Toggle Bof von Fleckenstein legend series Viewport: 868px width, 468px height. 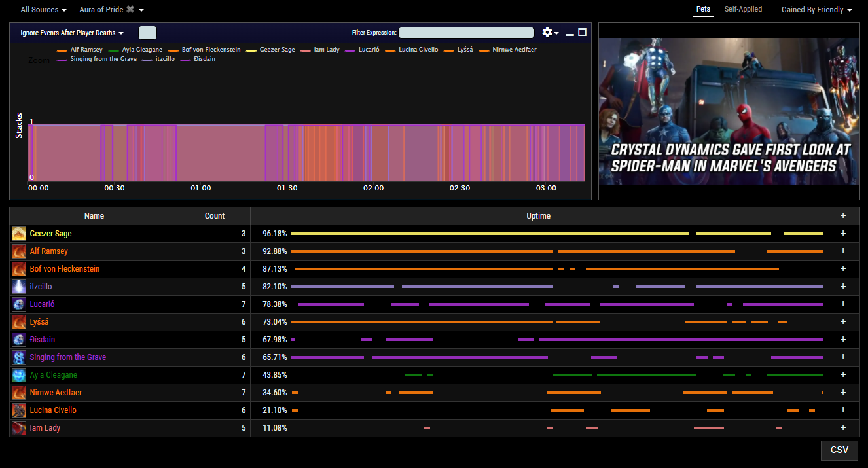[204, 50]
